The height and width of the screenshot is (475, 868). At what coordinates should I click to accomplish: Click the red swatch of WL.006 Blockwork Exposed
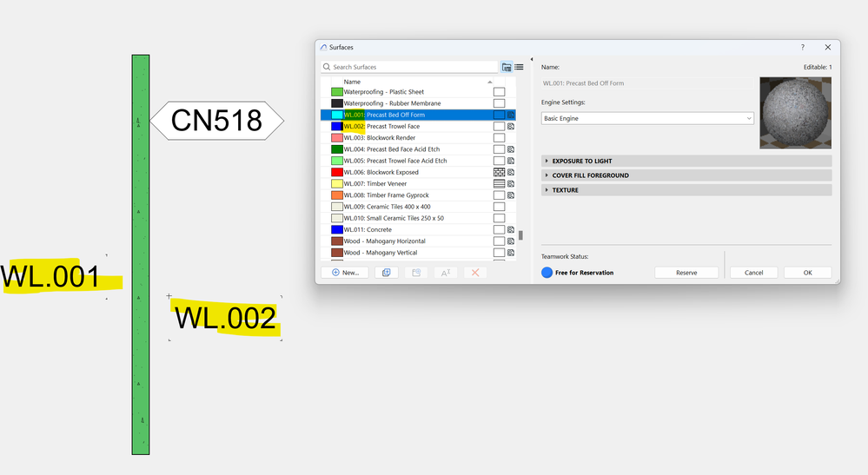coord(336,173)
